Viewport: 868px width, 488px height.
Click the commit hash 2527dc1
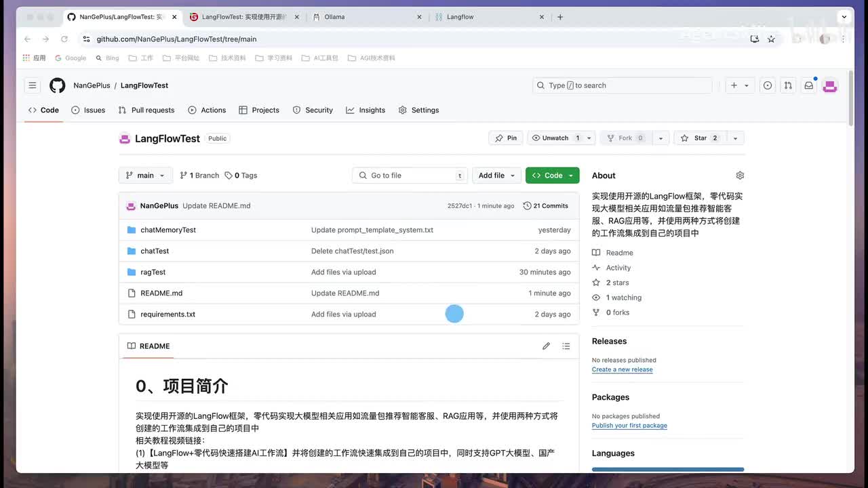click(460, 206)
